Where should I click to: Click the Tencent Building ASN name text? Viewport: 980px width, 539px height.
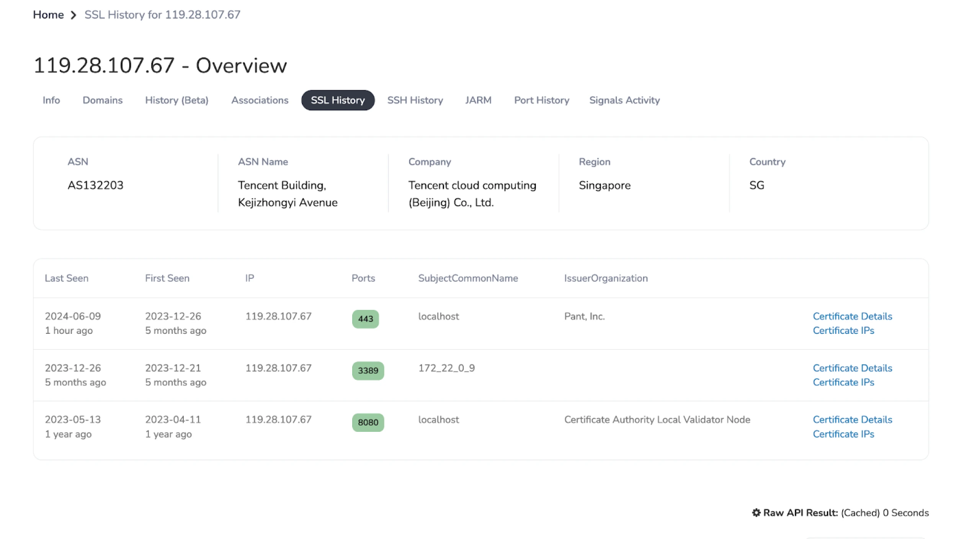(287, 194)
